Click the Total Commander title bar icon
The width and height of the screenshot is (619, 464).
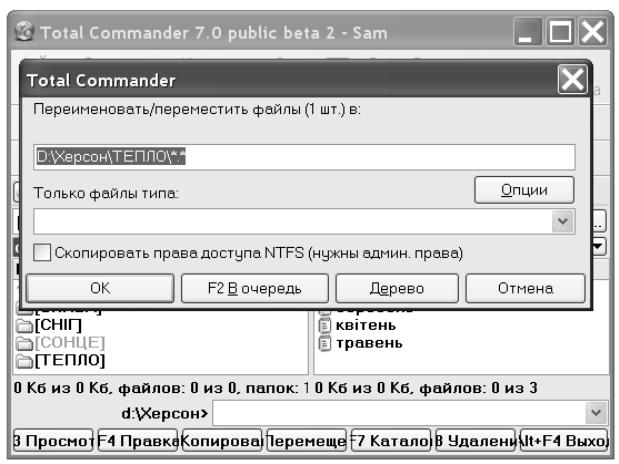(24, 31)
